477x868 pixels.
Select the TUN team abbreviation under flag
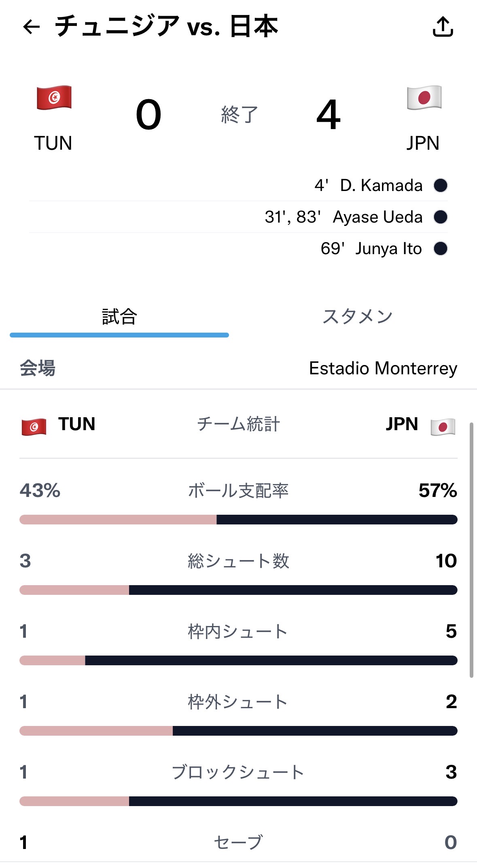pos(53,143)
